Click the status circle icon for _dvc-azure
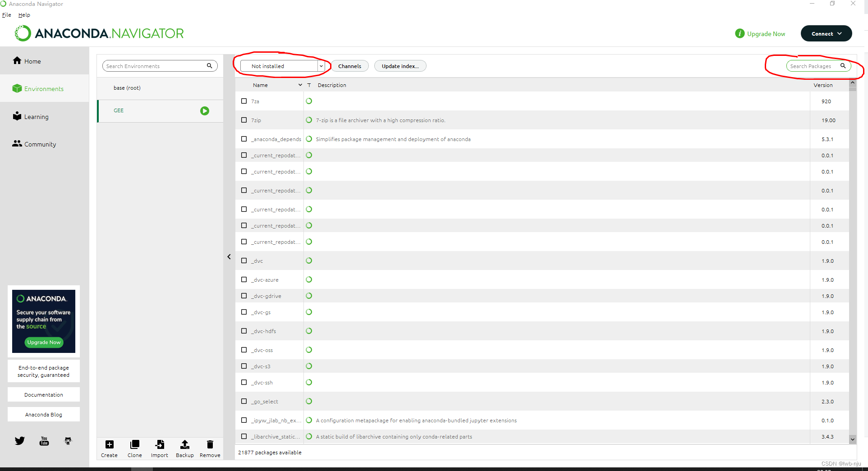This screenshot has height=471, width=868. pyautogui.click(x=309, y=279)
